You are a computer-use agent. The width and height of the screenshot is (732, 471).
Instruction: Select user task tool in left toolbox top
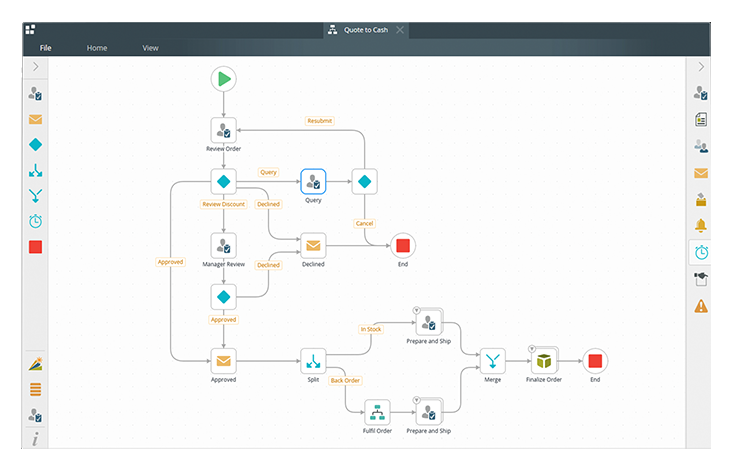click(35, 93)
